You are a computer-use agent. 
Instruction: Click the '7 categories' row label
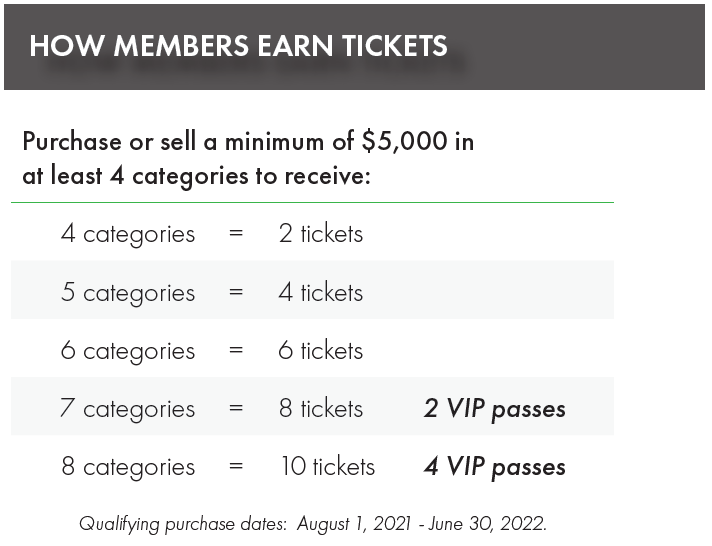click(127, 409)
